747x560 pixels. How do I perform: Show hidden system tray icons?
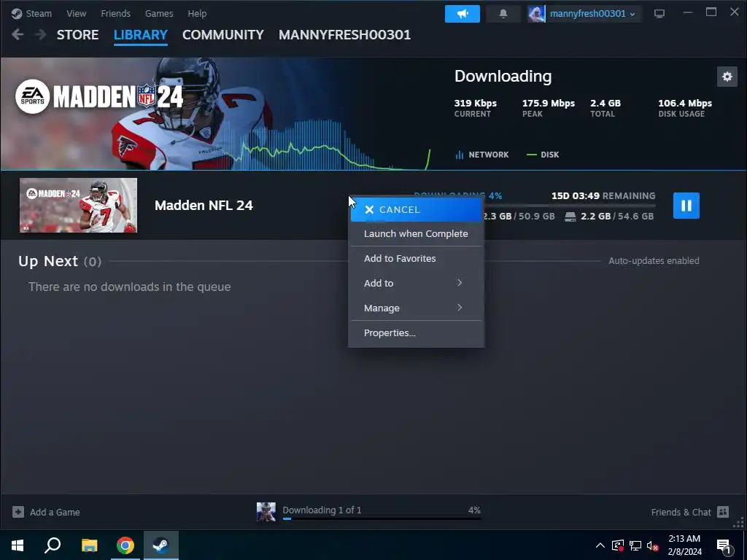tap(600, 545)
